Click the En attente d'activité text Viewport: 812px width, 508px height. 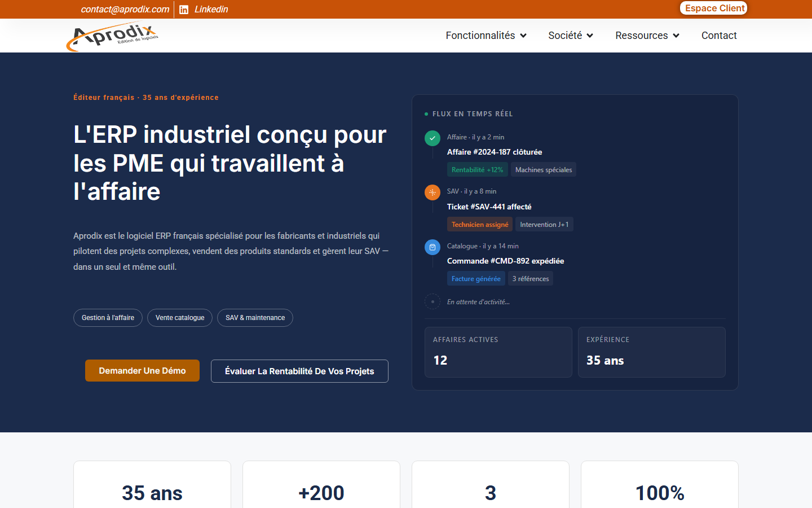tap(478, 302)
